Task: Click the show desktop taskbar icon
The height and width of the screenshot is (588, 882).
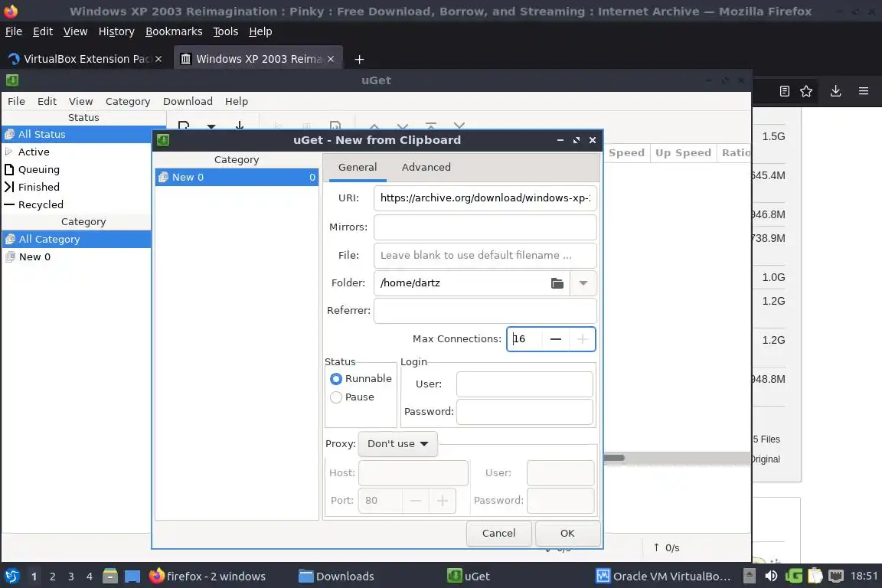Action: 132,577
